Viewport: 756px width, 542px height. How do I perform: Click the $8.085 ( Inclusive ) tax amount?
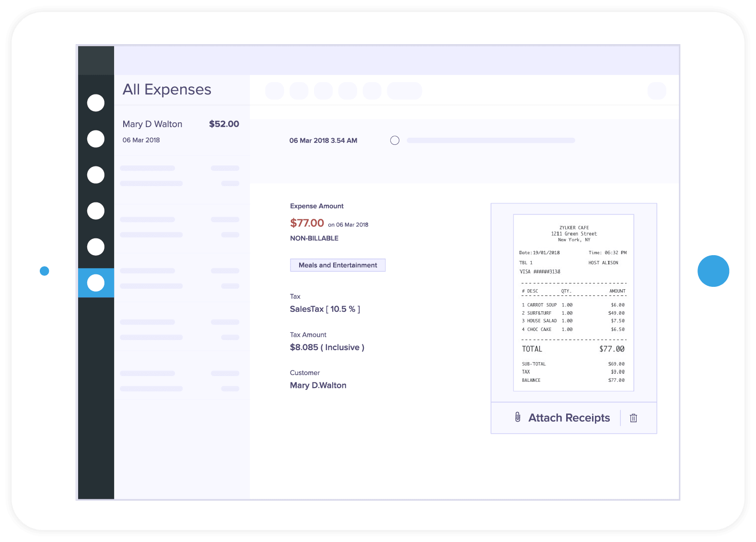pos(327,347)
